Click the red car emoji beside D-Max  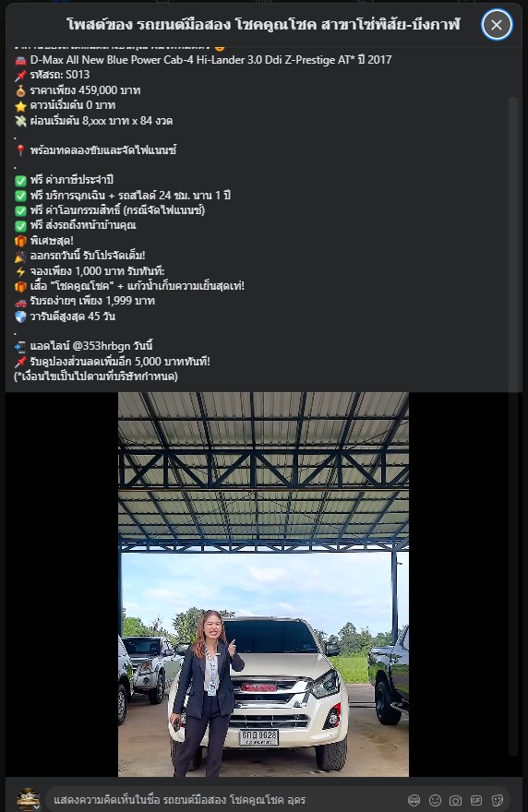(20, 60)
